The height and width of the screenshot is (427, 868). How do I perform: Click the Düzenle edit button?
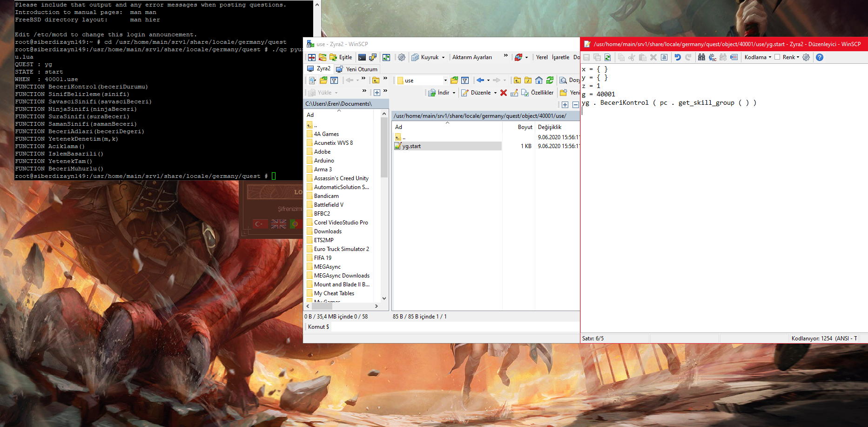pyautogui.click(x=476, y=93)
